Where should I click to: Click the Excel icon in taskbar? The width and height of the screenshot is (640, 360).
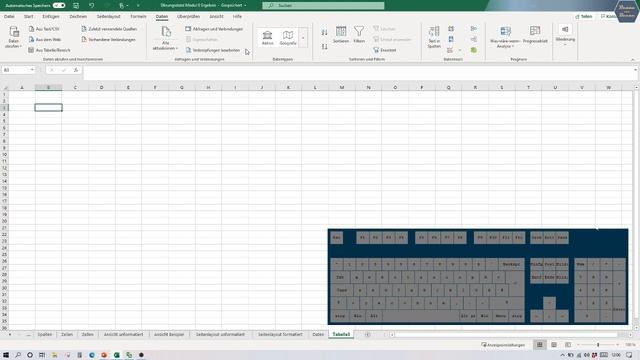[116, 355]
